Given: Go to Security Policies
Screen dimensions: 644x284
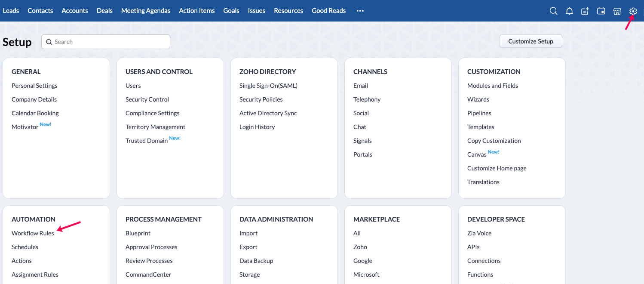Looking at the screenshot, I should [x=261, y=99].
